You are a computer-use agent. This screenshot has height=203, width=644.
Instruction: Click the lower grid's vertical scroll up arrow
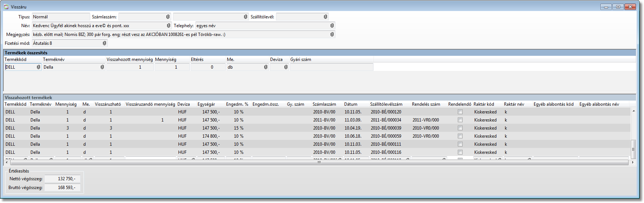pos(633,110)
